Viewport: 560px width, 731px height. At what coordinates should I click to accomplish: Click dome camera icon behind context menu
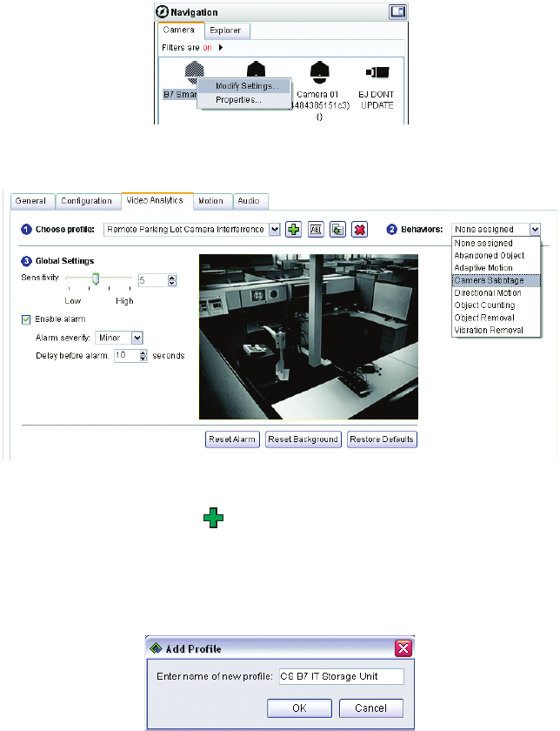pos(256,70)
